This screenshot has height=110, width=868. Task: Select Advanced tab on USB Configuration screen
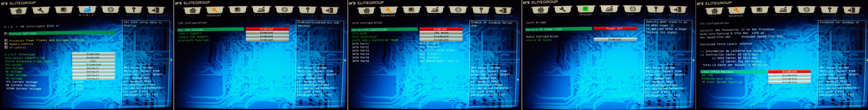214,11
